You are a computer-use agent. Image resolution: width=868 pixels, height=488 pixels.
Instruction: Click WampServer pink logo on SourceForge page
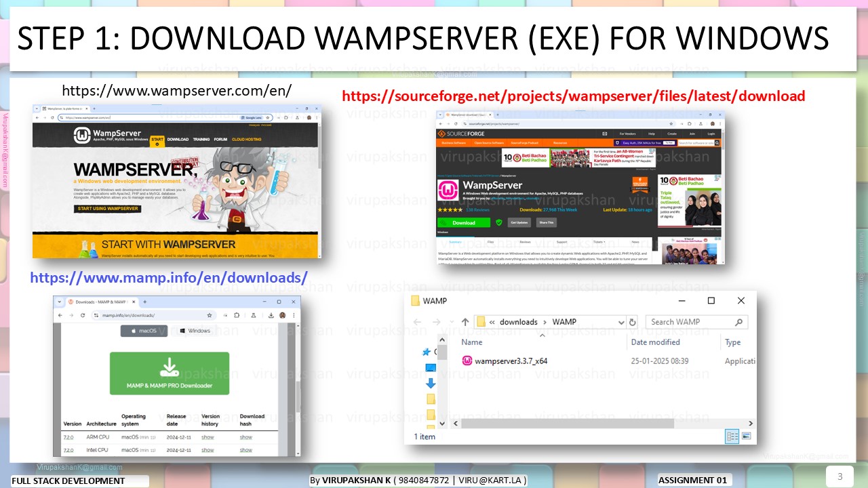449,190
